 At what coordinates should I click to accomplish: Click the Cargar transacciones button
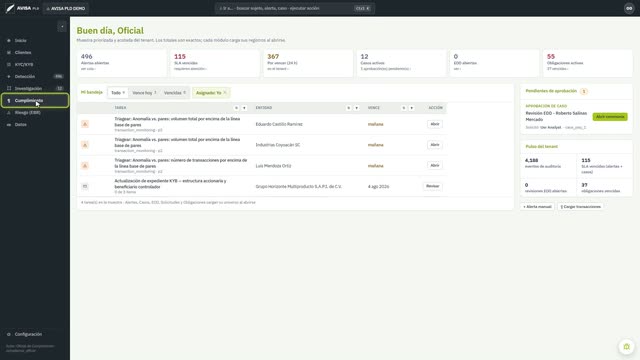point(581,207)
